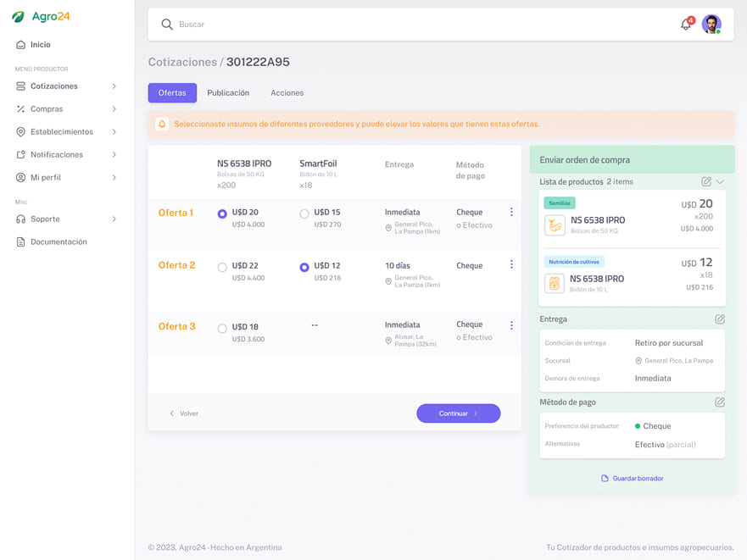
Task: Click the search magnifier icon
Action: [x=167, y=25]
